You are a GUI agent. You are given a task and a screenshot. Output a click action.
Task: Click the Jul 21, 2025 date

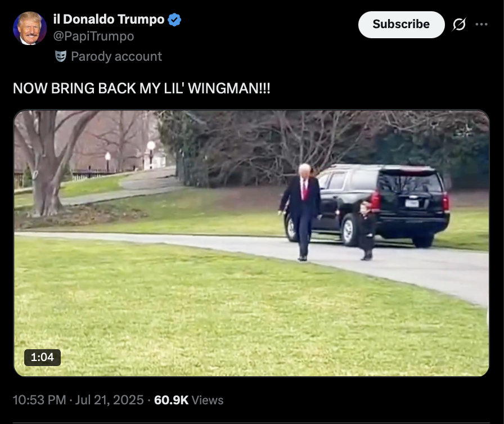[109, 400]
